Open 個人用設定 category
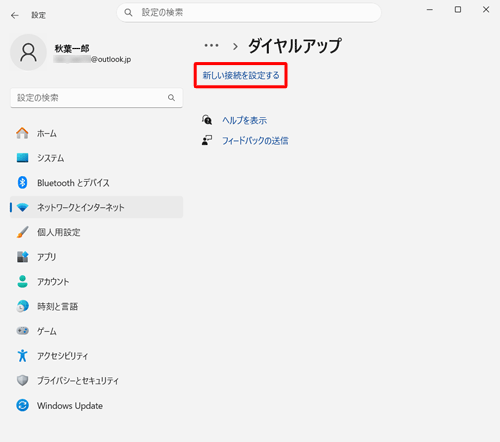Viewport: 500px width, 442px height. pos(97,232)
